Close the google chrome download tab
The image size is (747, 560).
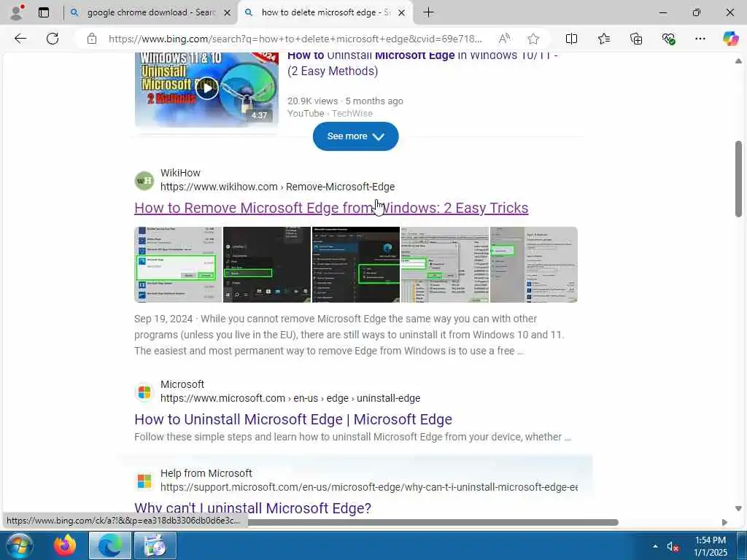pyautogui.click(x=228, y=13)
